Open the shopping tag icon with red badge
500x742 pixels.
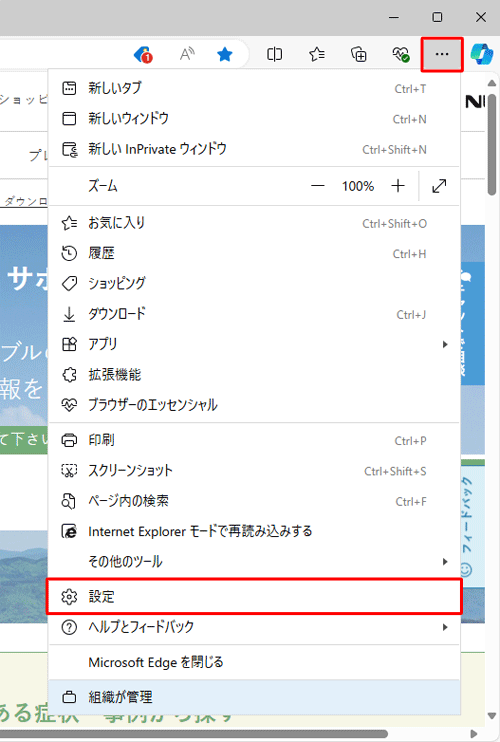click(x=143, y=54)
